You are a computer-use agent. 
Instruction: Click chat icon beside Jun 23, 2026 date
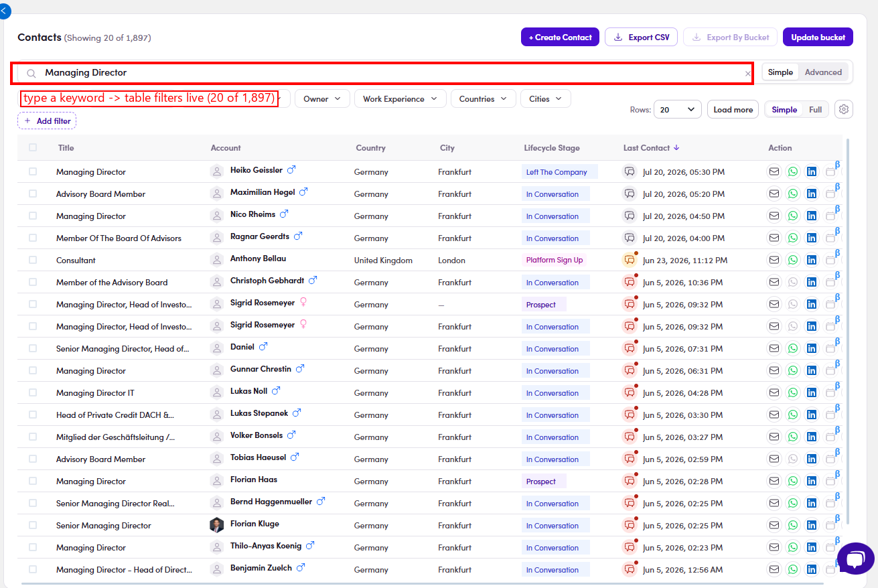point(630,260)
